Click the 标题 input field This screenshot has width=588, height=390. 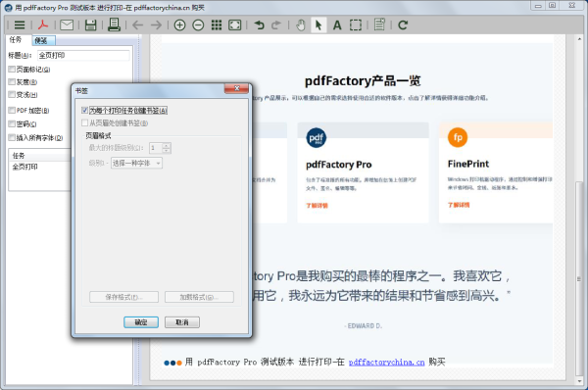83,56
